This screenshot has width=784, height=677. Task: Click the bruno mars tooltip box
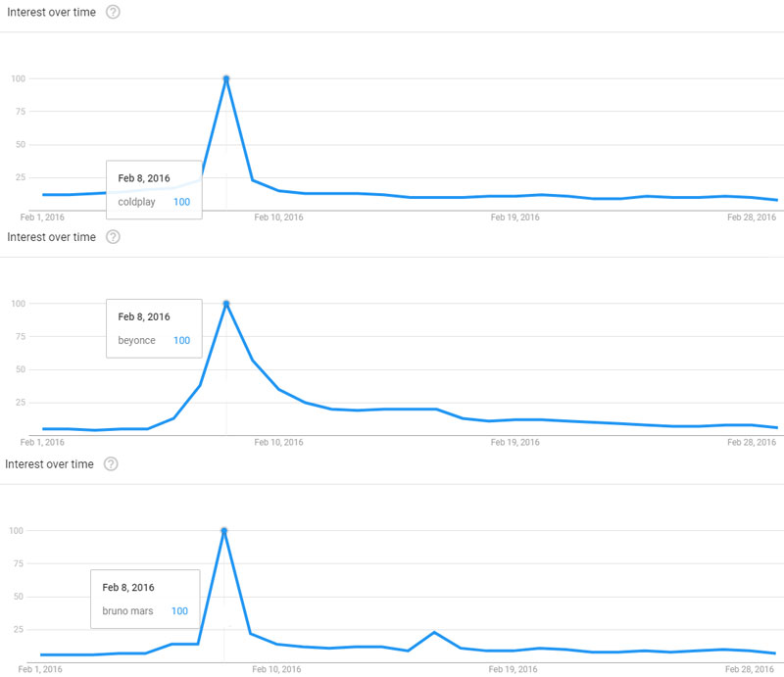click(145, 599)
